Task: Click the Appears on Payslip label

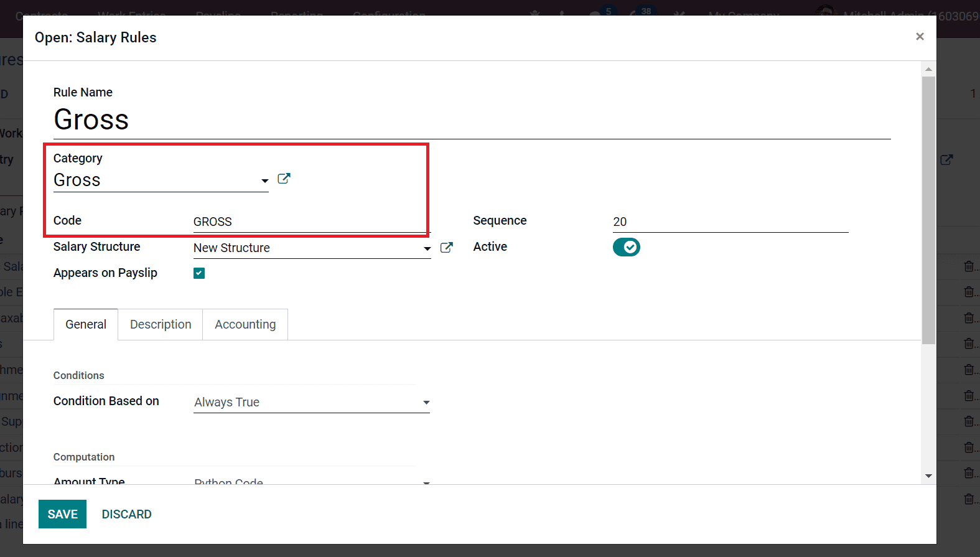Action: [105, 273]
